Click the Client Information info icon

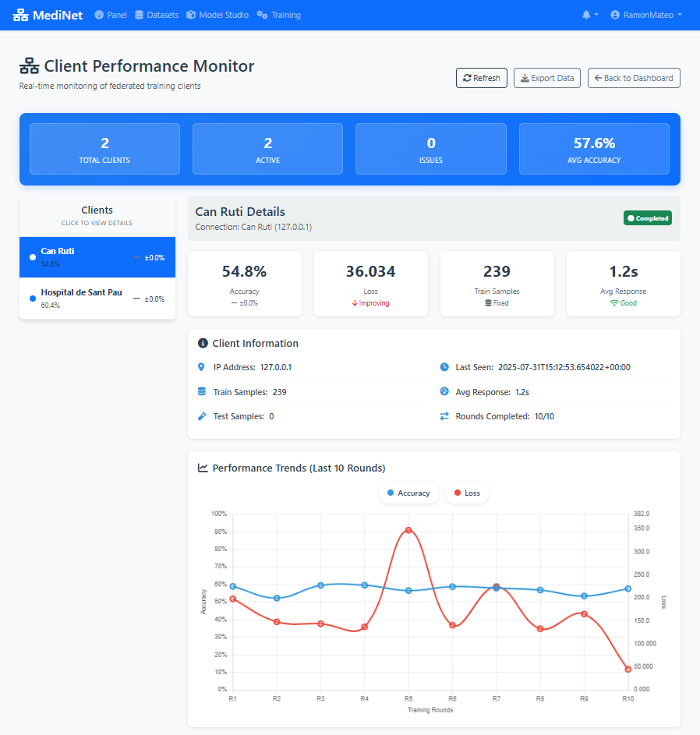203,343
